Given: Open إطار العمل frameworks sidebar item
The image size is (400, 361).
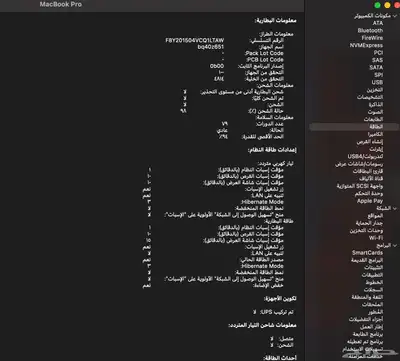Looking at the screenshot, I should click(x=372, y=327).
